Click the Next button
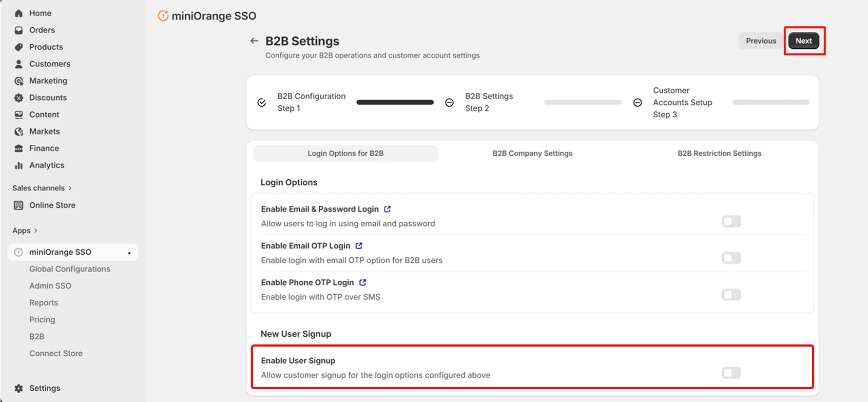 pos(804,41)
